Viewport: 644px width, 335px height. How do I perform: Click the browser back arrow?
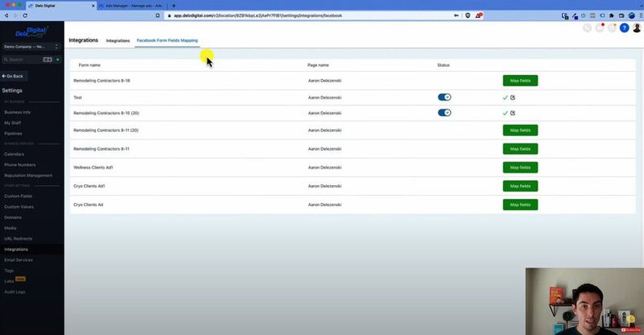[7, 15]
